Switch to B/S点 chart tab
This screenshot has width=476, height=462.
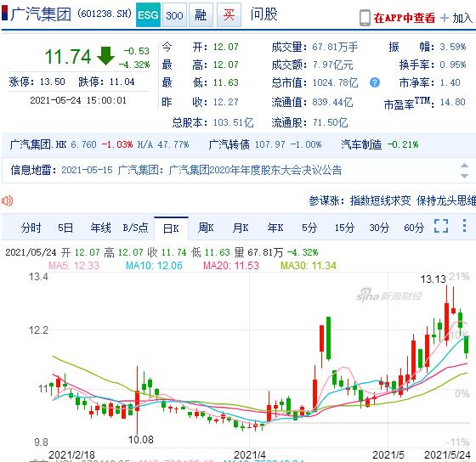click(x=136, y=228)
